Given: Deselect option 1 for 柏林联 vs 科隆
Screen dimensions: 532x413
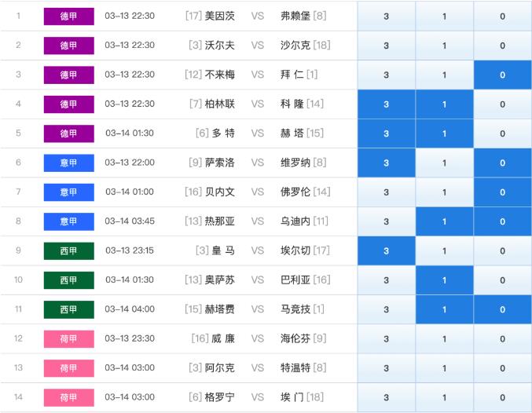Looking at the screenshot, I should point(445,104).
